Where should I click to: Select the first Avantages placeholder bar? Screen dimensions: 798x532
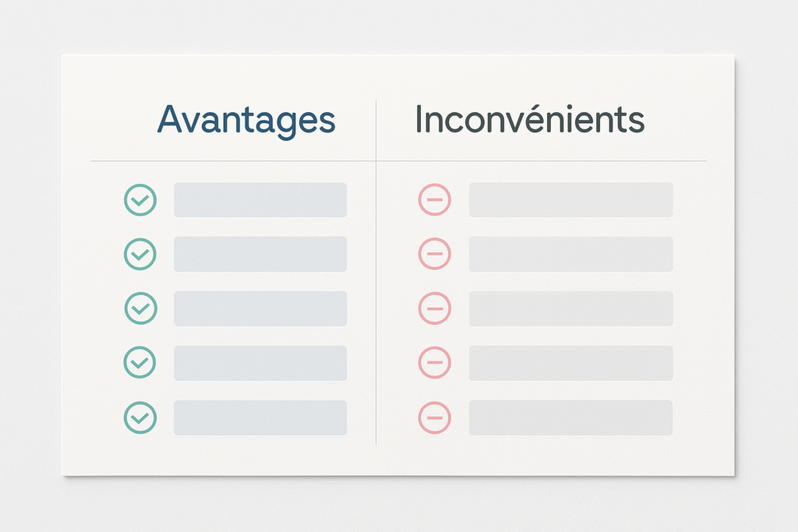(x=260, y=200)
